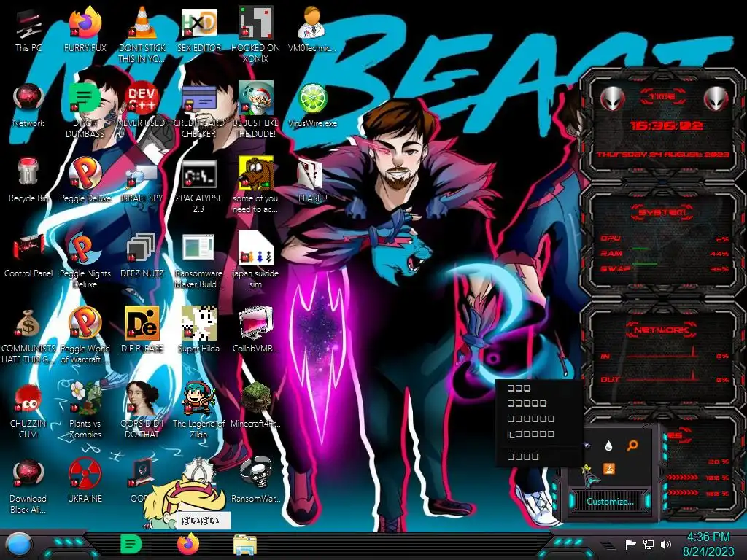Open the Plants vs Zombies shortcut
The width and height of the screenshot is (747, 560).
point(85,411)
